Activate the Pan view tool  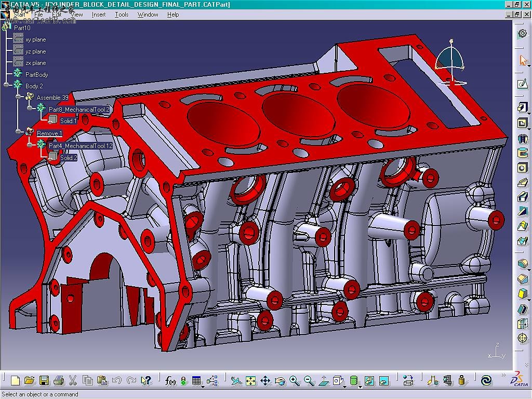pyautogui.click(x=265, y=381)
